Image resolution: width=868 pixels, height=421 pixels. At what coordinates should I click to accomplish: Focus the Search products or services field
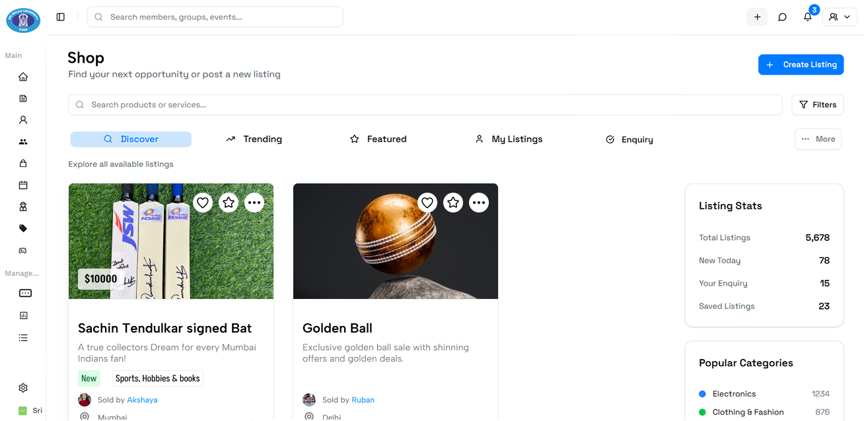425,105
